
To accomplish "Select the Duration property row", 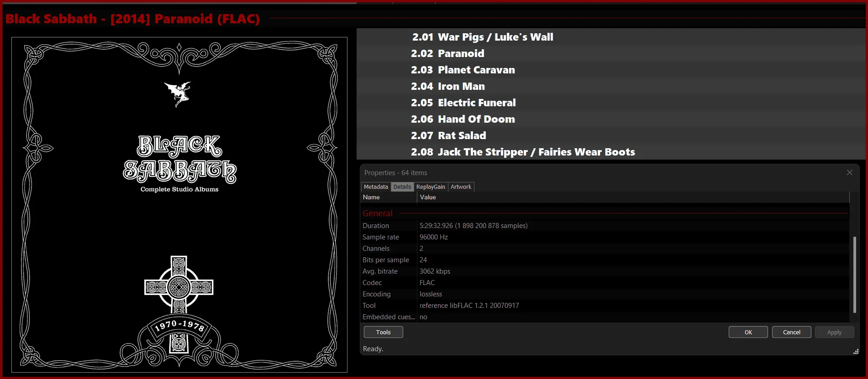I will [605, 226].
